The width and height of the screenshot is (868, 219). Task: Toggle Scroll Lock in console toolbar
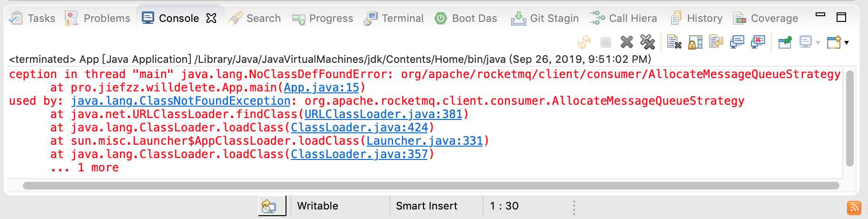[x=695, y=42]
